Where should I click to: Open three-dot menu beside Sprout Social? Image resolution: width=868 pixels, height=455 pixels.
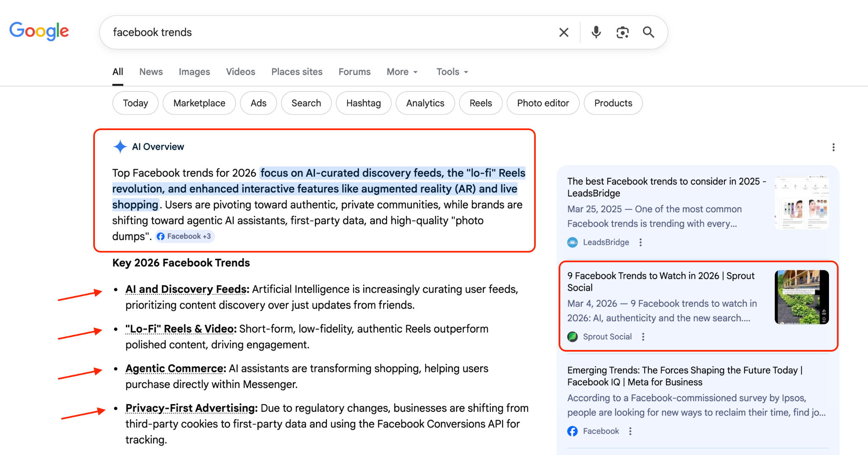pos(643,337)
